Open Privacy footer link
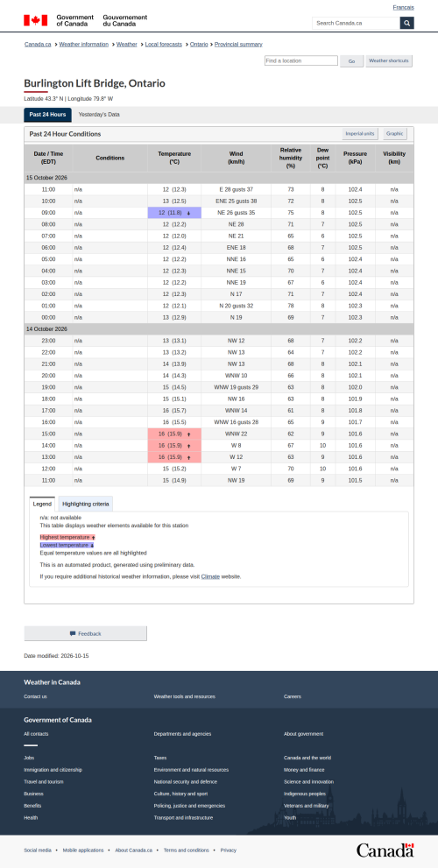The height and width of the screenshot is (868, 438). [228, 850]
